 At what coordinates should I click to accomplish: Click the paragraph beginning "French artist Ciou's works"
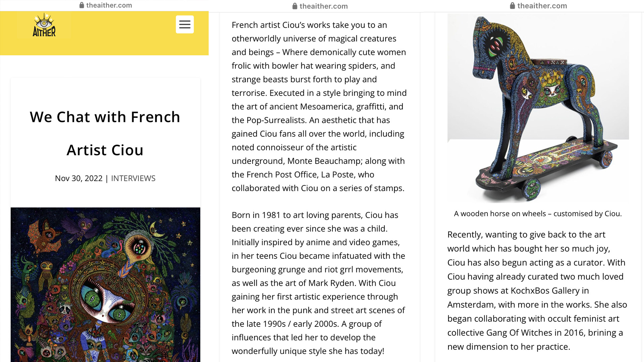[319, 107]
